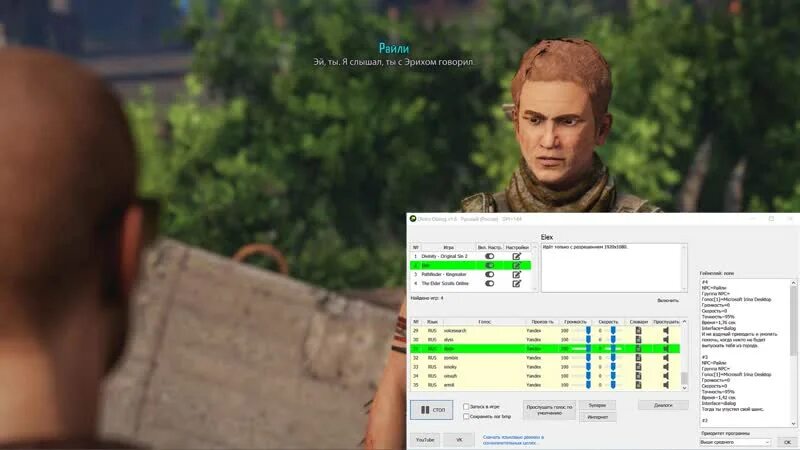Open the 'Приоритет программы' dropdown

click(x=735, y=442)
